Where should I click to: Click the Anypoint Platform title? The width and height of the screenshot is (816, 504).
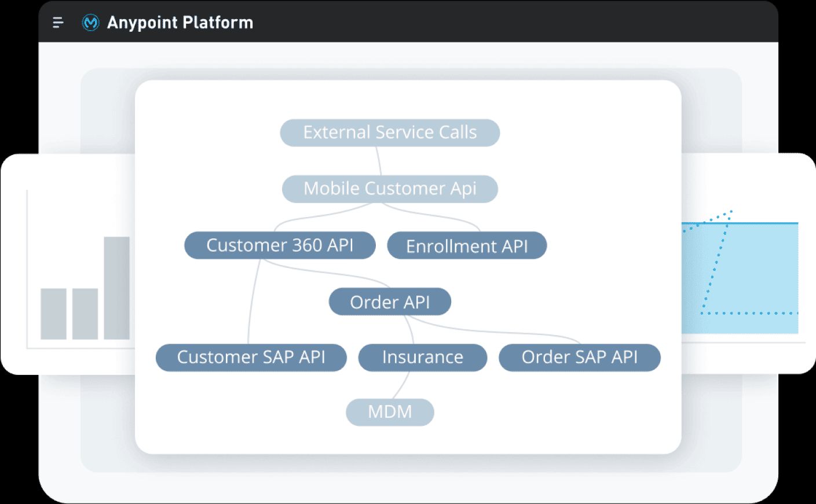click(180, 23)
